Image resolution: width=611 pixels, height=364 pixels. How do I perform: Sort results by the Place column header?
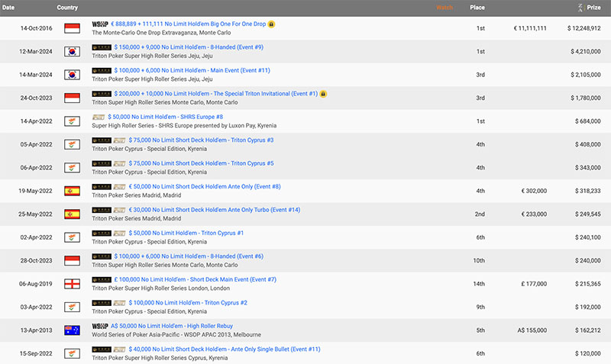tap(477, 8)
